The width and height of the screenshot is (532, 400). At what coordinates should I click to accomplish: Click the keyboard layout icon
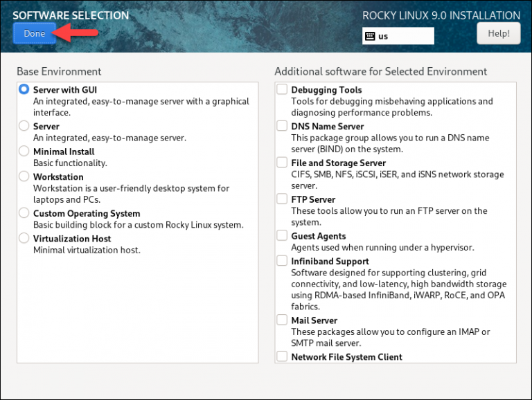click(x=370, y=36)
